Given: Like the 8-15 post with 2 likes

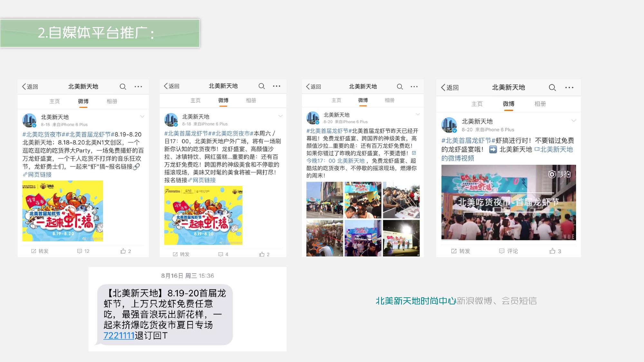Looking at the screenshot, I should coord(126,251).
